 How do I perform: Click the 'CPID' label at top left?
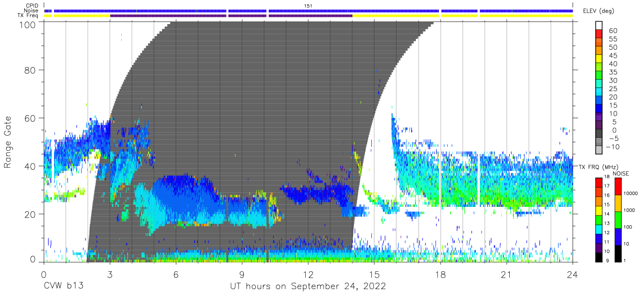33,6
